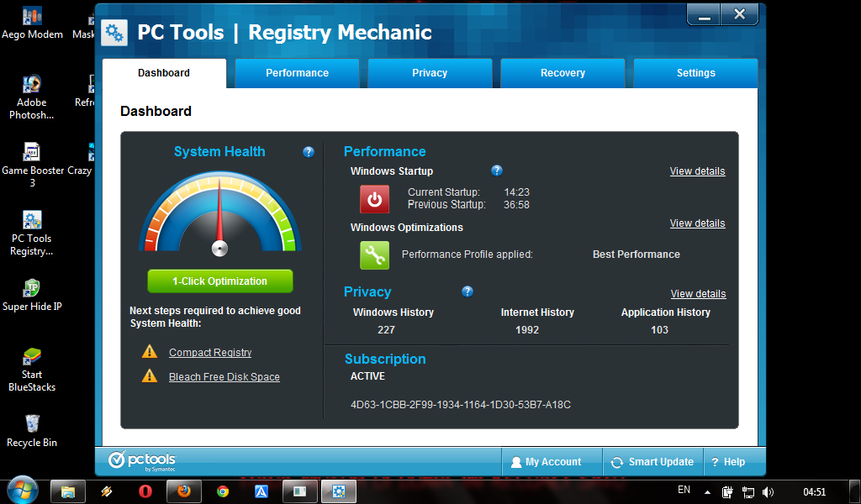Open the Compact Registry link

coord(210,353)
